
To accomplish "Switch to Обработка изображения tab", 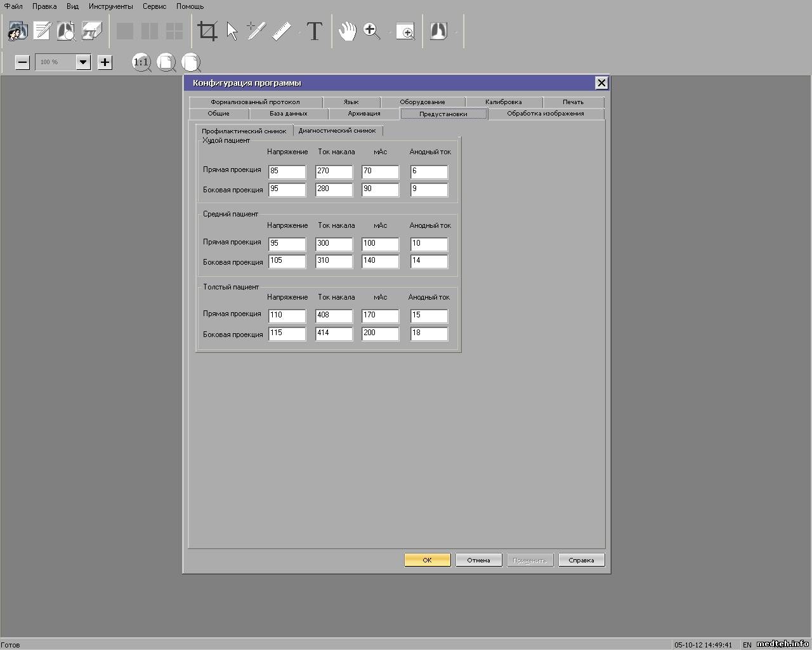I will coord(545,114).
